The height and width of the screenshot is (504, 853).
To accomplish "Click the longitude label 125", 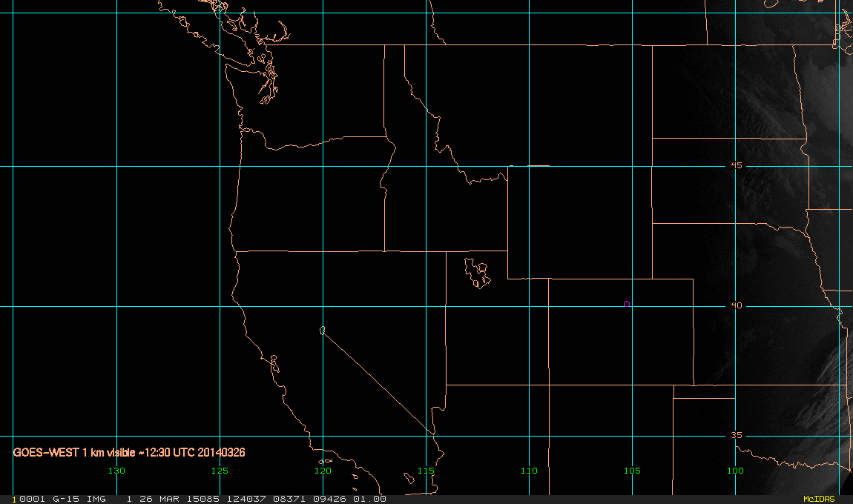I will 220,471.
